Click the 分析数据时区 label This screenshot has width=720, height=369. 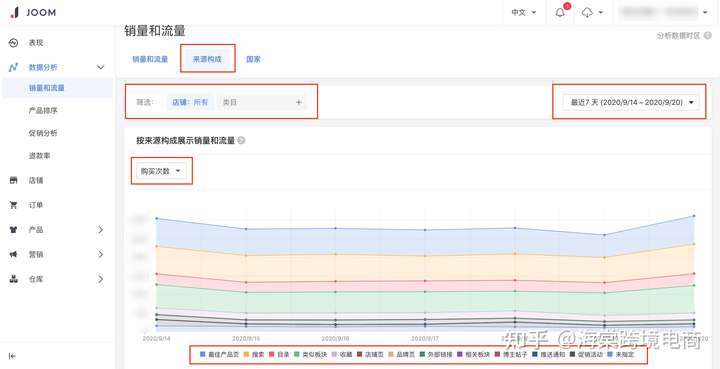pos(678,35)
